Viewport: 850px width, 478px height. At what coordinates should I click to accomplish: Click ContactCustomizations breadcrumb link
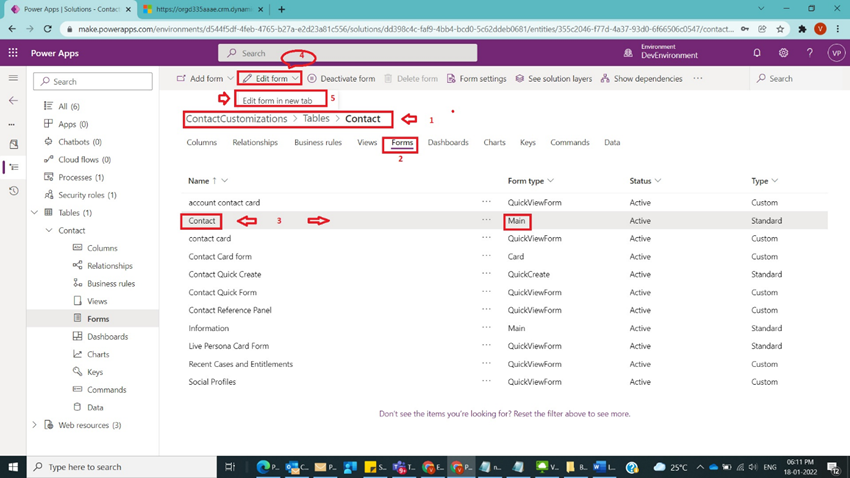click(236, 119)
